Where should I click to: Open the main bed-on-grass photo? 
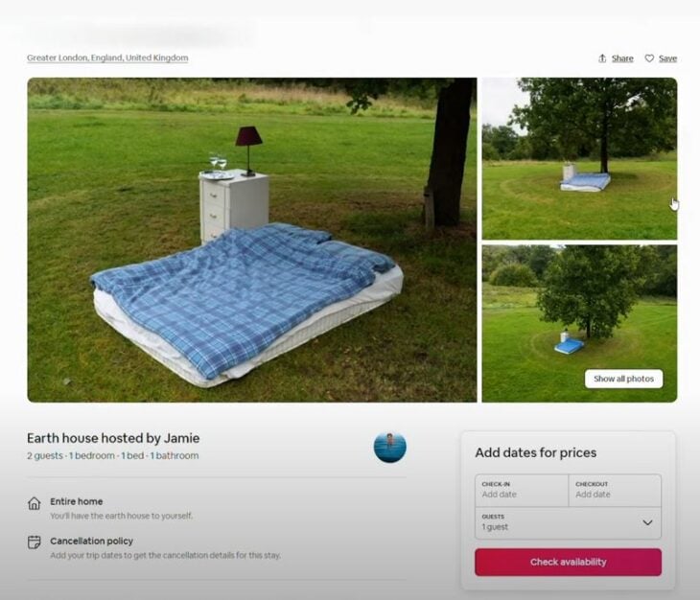[252, 240]
